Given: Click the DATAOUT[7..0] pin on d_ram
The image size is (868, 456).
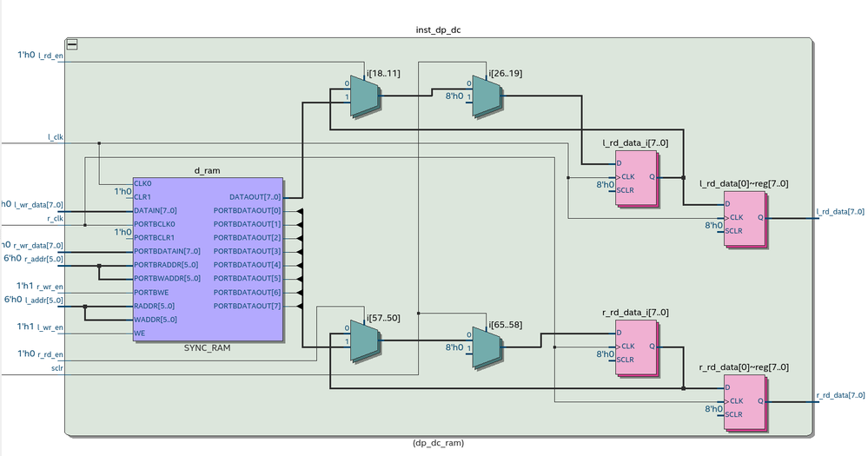Looking at the screenshot, I should pos(255,197).
